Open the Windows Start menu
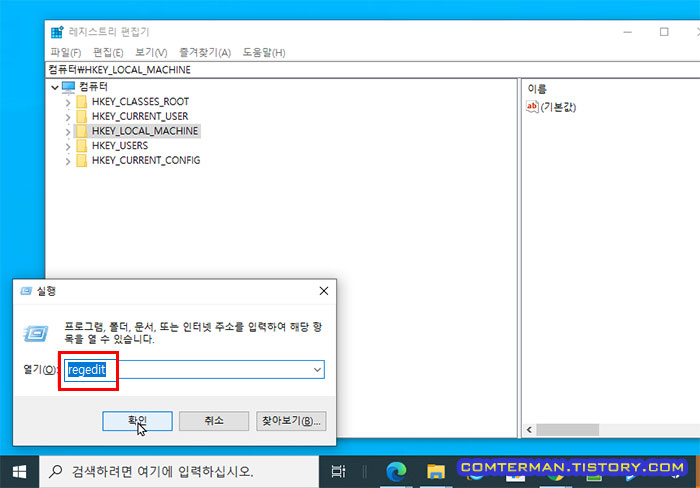This screenshot has width=700, height=488. point(19,472)
